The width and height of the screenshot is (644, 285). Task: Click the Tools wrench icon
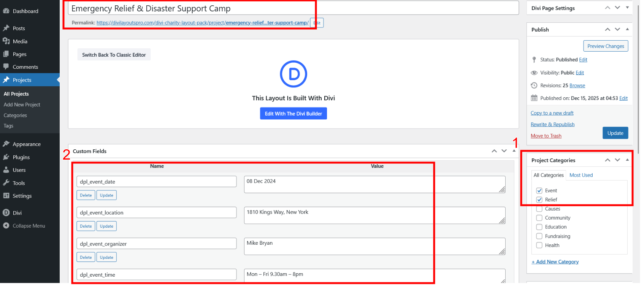6,183
